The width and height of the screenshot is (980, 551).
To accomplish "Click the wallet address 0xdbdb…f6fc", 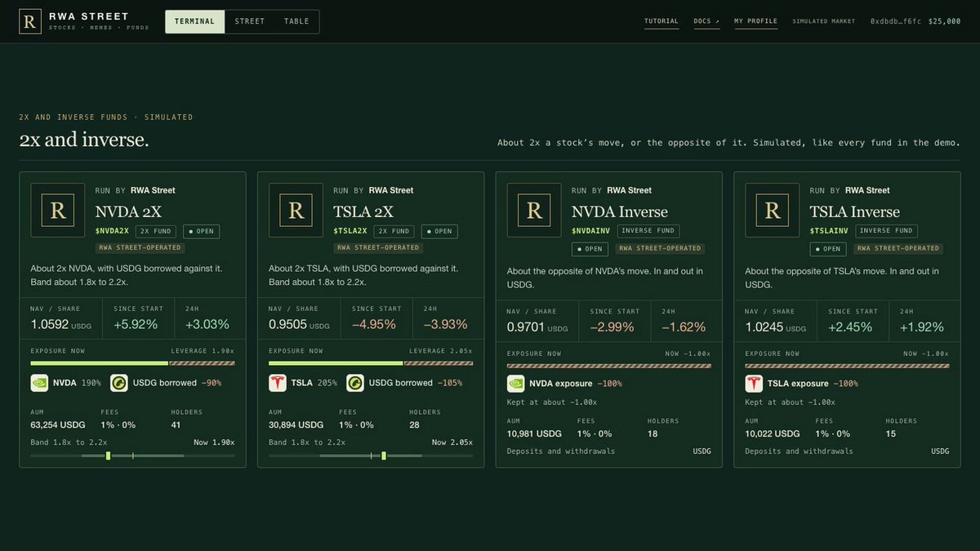I will [x=895, y=21].
